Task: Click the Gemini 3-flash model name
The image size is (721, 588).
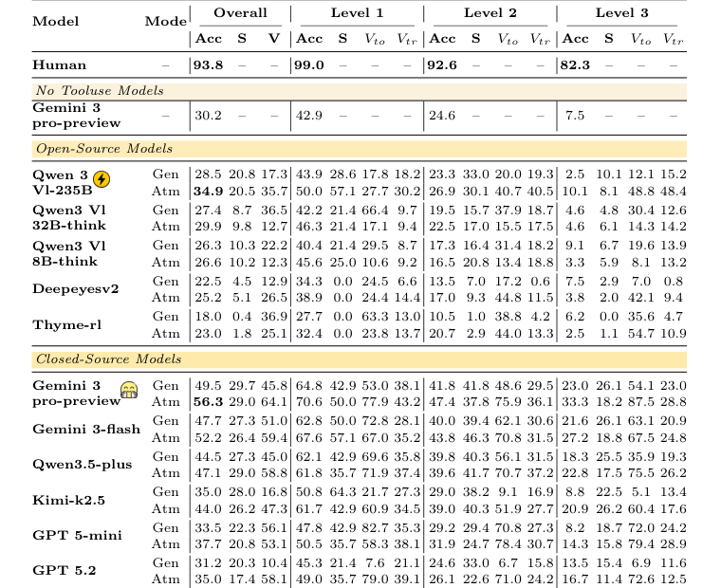Action: click(x=86, y=429)
